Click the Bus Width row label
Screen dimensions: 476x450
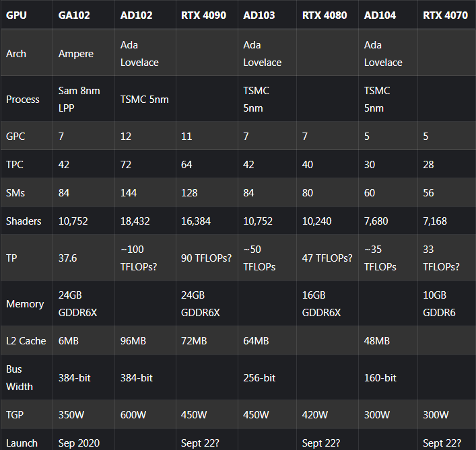(20, 378)
